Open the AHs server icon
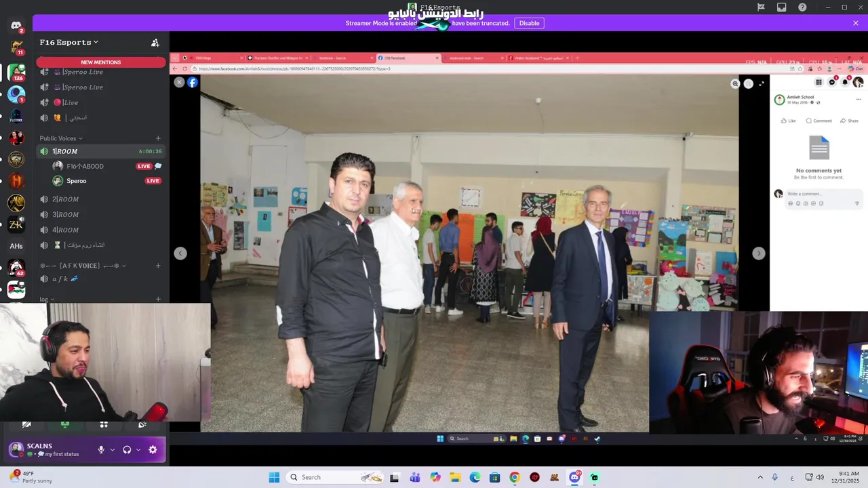Viewport: 868px width, 488px height. [16, 246]
